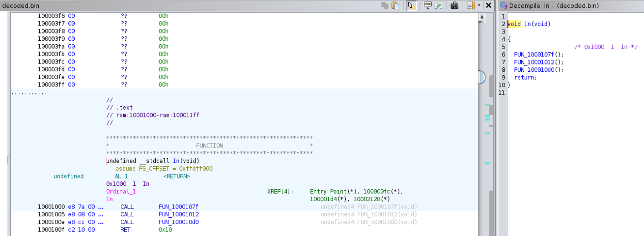This screenshot has height=236, width=644.
Task: Click the Copy icon in listing toolbar
Action: (385, 5)
